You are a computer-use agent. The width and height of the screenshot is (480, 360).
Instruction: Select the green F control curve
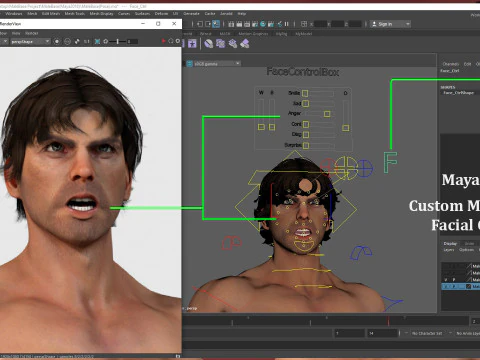point(390,163)
